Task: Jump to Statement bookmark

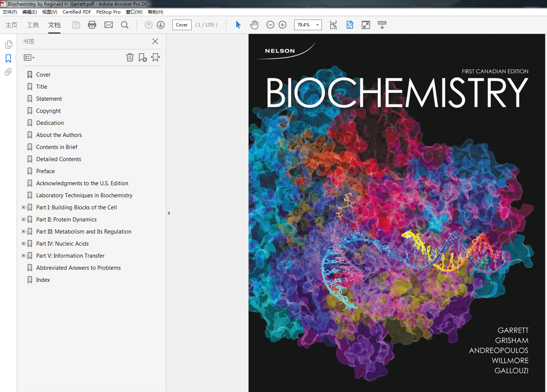Action: coord(49,99)
